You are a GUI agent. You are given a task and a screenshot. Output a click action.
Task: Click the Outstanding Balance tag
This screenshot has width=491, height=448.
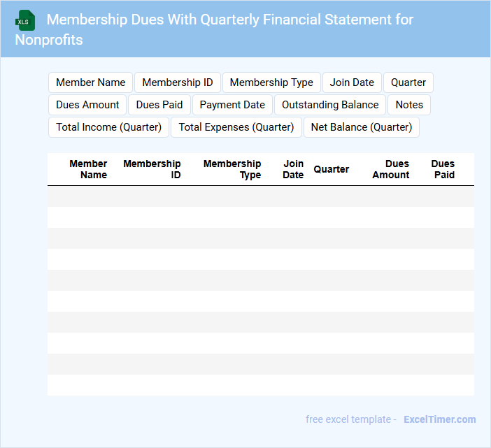pos(330,105)
